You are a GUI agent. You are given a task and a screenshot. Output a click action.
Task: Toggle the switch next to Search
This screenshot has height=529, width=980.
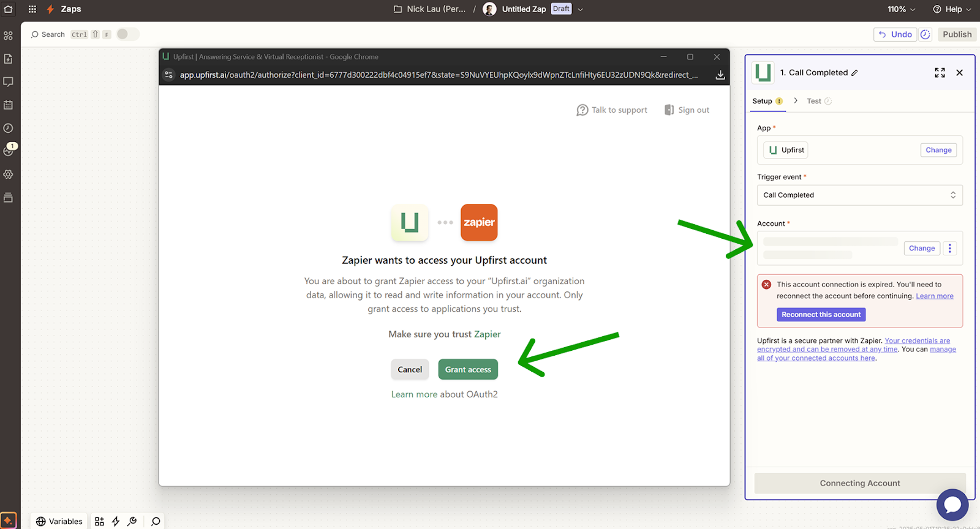point(127,34)
